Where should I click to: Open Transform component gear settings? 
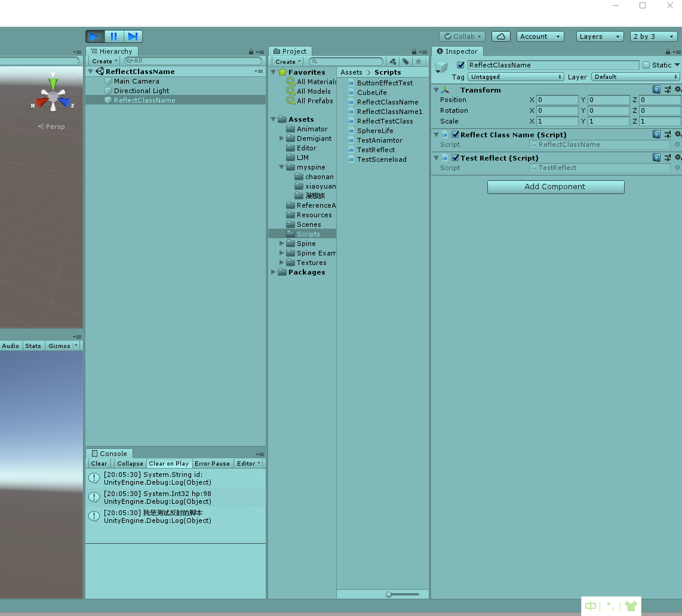pos(678,90)
